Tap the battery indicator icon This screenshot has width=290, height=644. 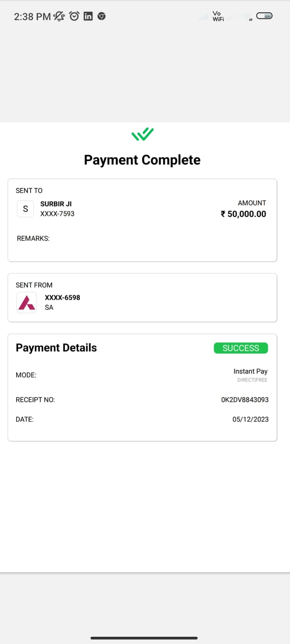(264, 16)
